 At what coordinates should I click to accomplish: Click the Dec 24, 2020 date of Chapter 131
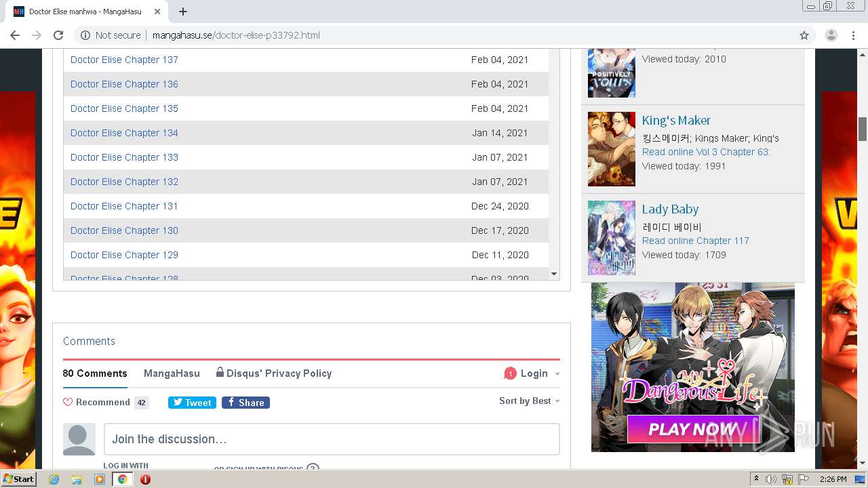point(500,206)
